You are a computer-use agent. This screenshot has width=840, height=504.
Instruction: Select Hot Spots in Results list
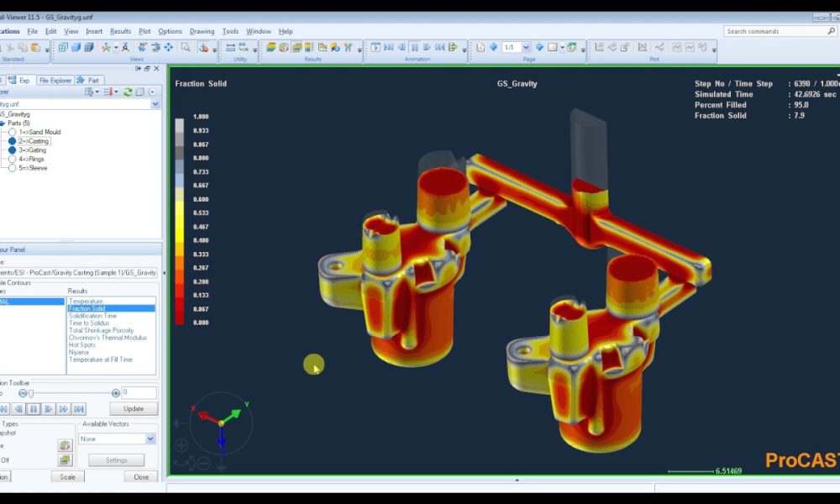81,345
